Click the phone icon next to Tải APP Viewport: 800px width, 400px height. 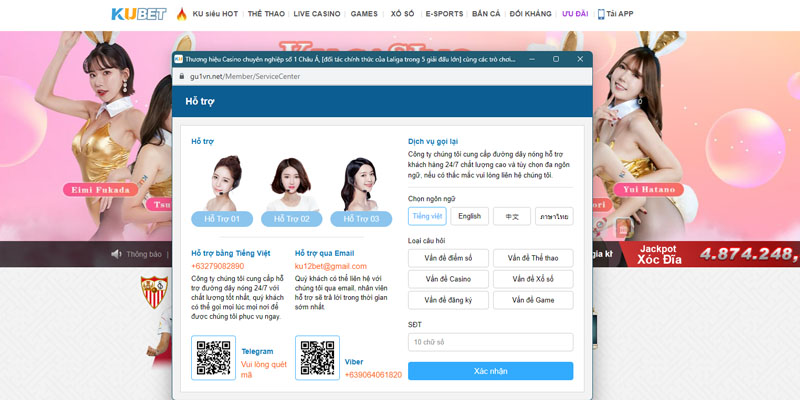click(x=601, y=14)
